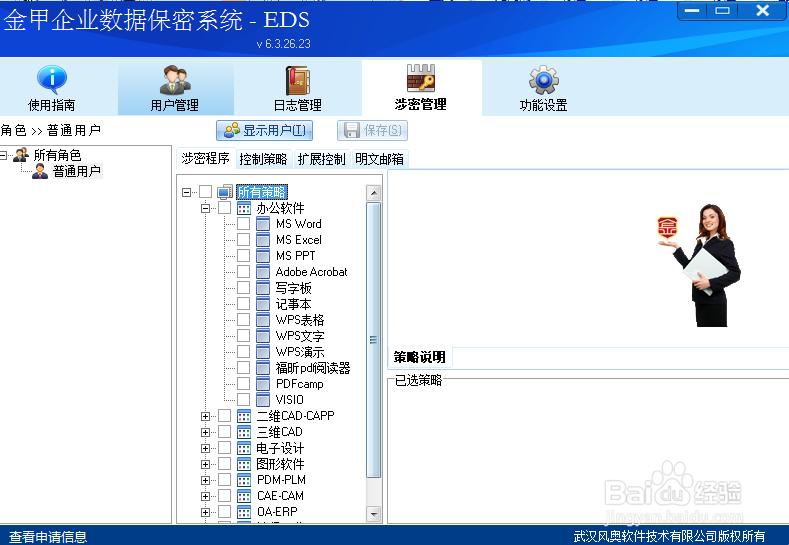The image size is (789, 545).
Task: Expand the CAE-CAM node
Action: pos(205,496)
